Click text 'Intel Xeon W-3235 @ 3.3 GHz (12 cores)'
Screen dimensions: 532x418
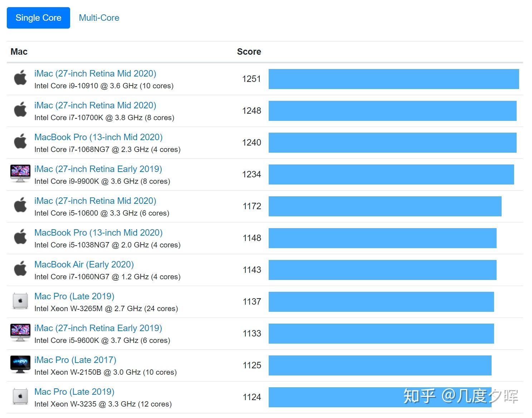(103, 404)
